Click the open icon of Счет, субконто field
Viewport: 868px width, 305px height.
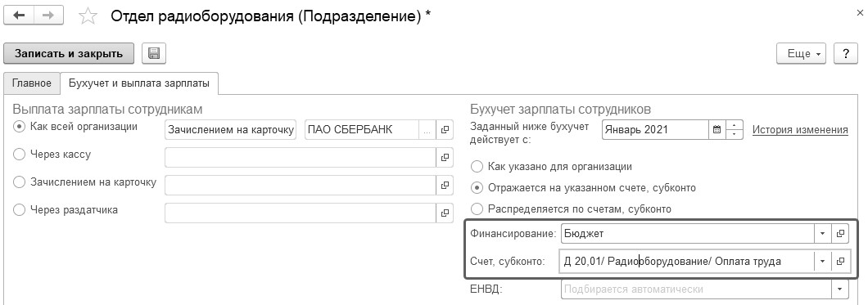[840, 262]
